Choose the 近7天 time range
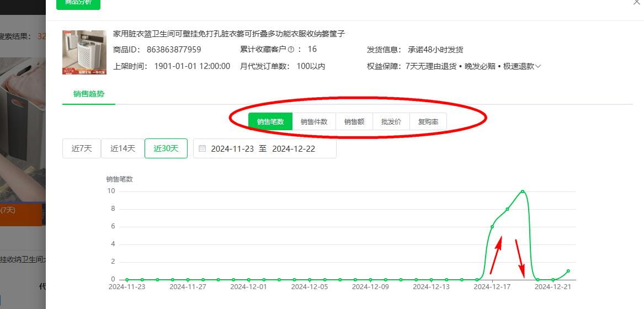This screenshot has width=644, height=309. pyautogui.click(x=82, y=148)
